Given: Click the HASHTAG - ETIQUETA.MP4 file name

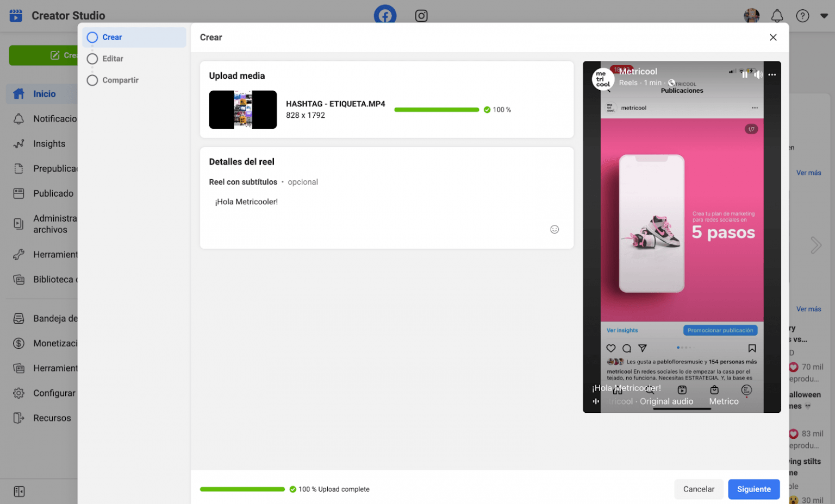Looking at the screenshot, I should click(x=335, y=104).
